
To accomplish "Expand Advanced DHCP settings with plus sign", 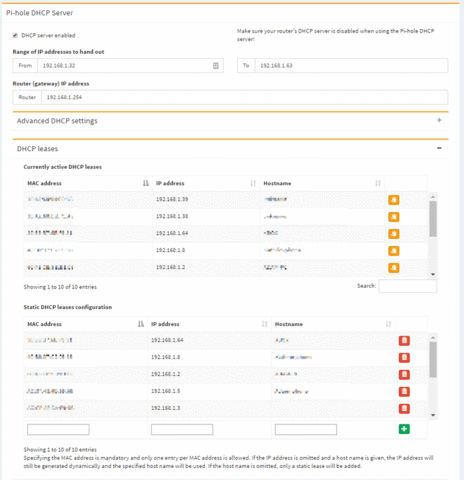I will (439, 120).
